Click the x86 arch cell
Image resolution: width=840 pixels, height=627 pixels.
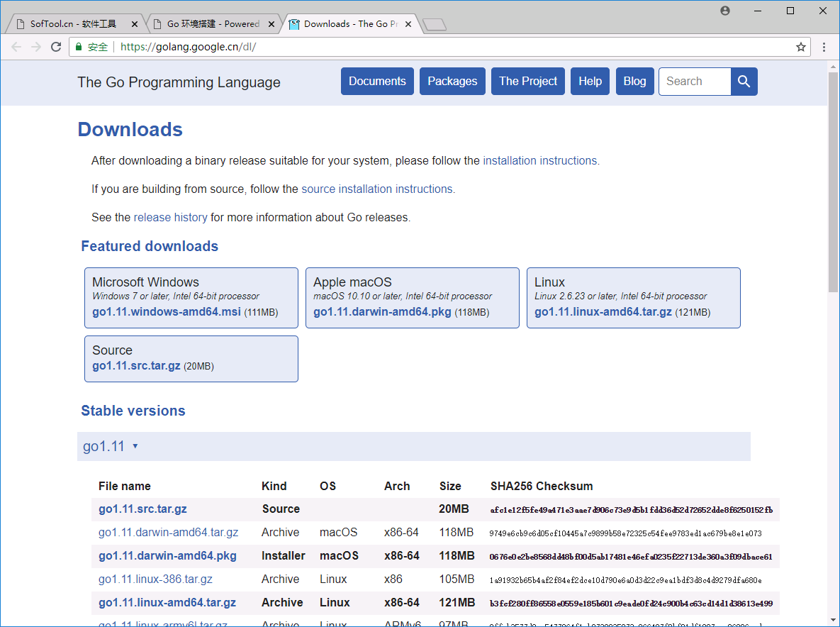click(393, 579)
